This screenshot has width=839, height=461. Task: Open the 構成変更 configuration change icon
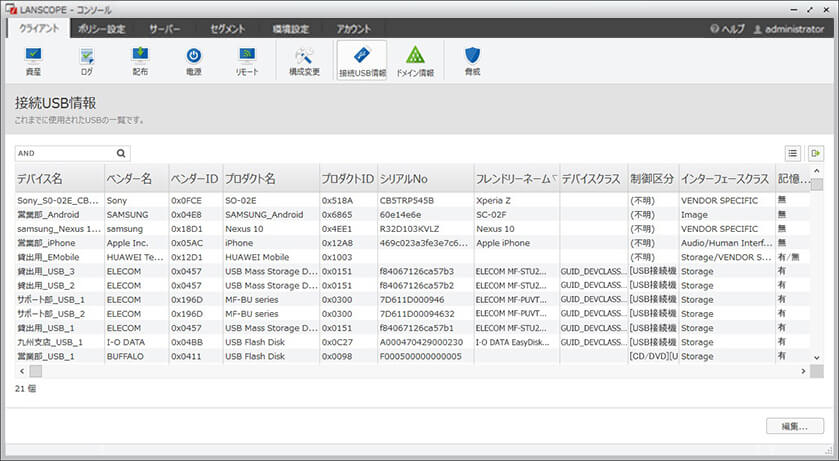pyautogui.click(x=304, y=60)
